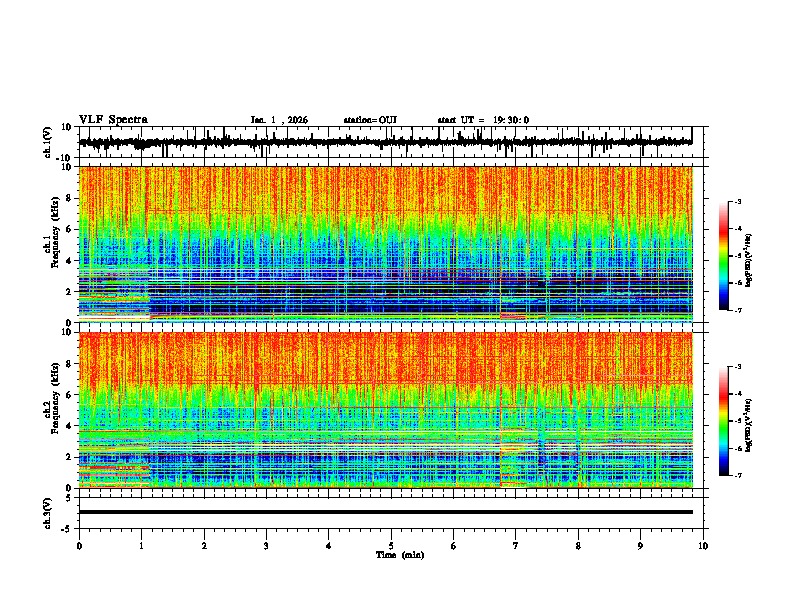Click the ch.1 colorbar "-3" scale label
The image size is (792, 612).
[x=738, y=201]
